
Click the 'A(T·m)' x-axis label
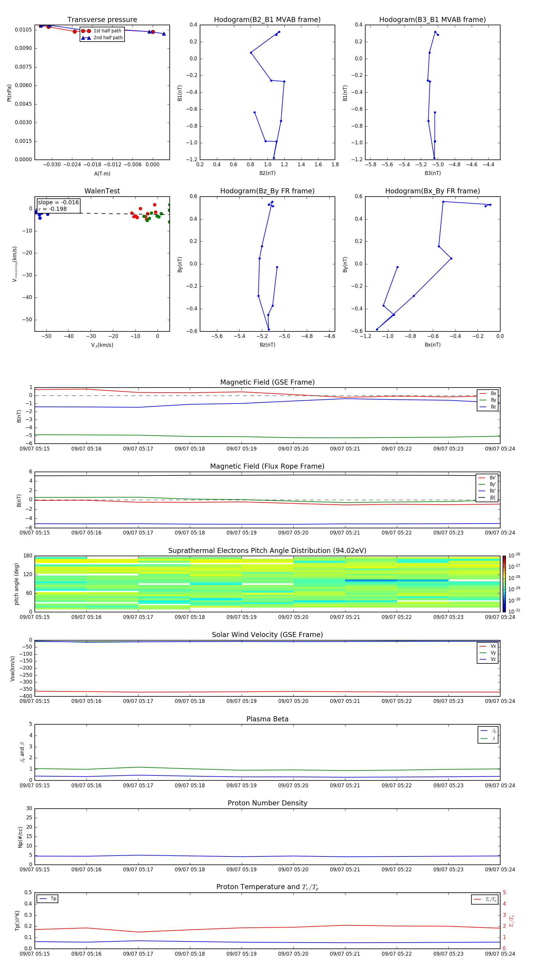102,174
